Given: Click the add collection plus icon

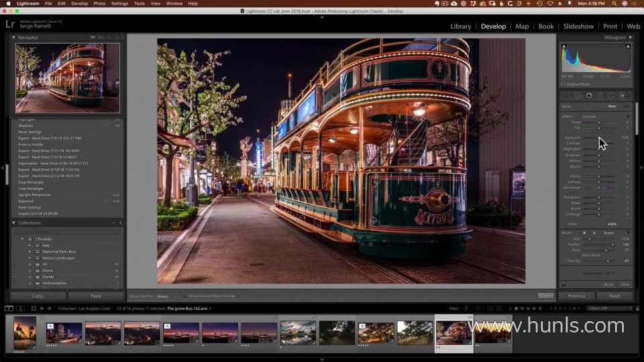Looking at the screenshot, I should (x=120, y=223).
